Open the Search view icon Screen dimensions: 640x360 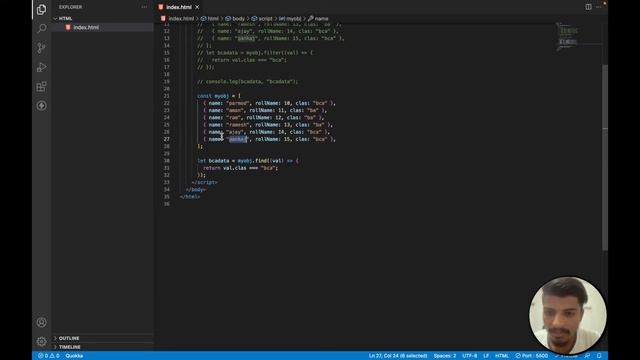click(x=41, y=28)
